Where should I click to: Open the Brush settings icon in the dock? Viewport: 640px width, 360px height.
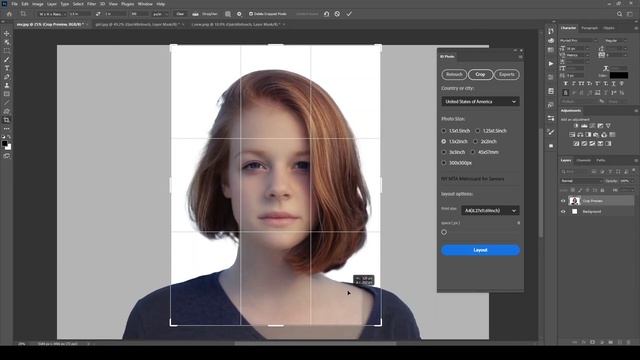(x=551, y=132)
